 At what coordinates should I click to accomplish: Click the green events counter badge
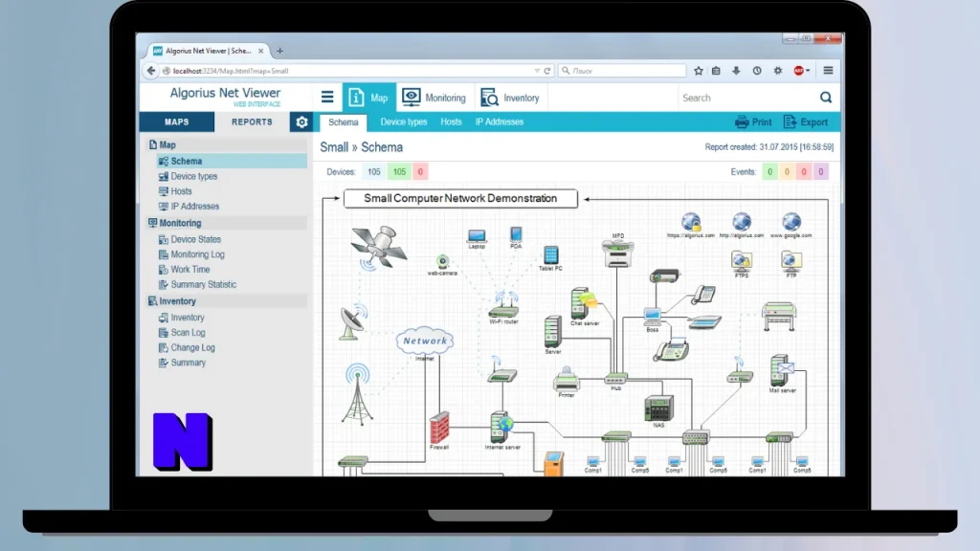pos(770,172)
